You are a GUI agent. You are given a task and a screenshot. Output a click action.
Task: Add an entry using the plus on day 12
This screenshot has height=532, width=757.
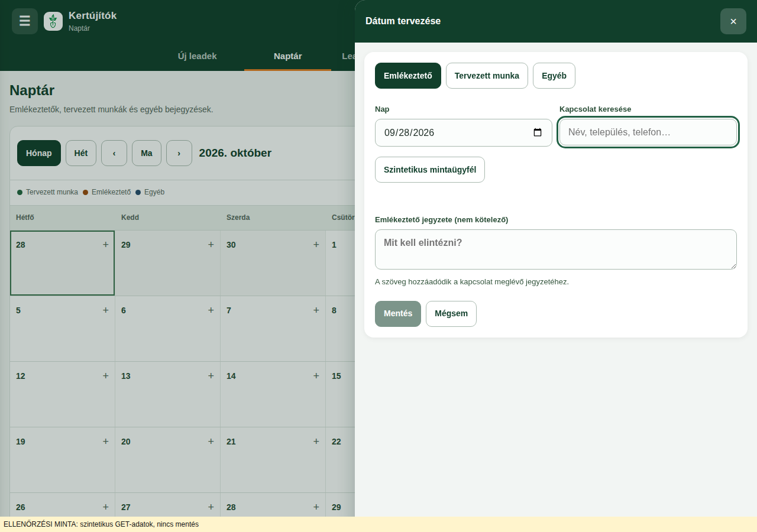point(106,375)
